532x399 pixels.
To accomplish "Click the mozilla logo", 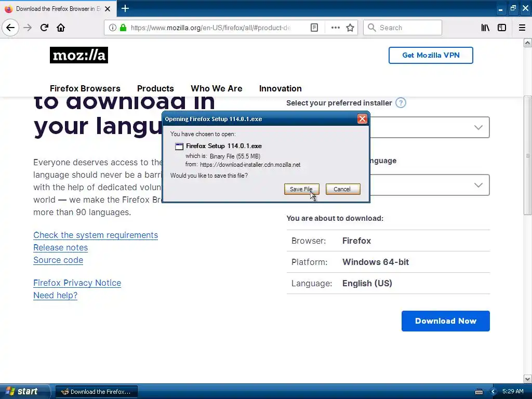I will pyautogui.click(x=79, y=55).
